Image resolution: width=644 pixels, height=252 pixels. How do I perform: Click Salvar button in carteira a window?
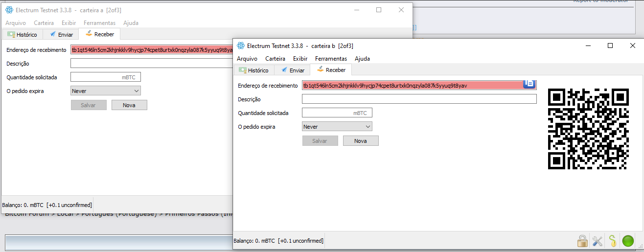[89, 105]
